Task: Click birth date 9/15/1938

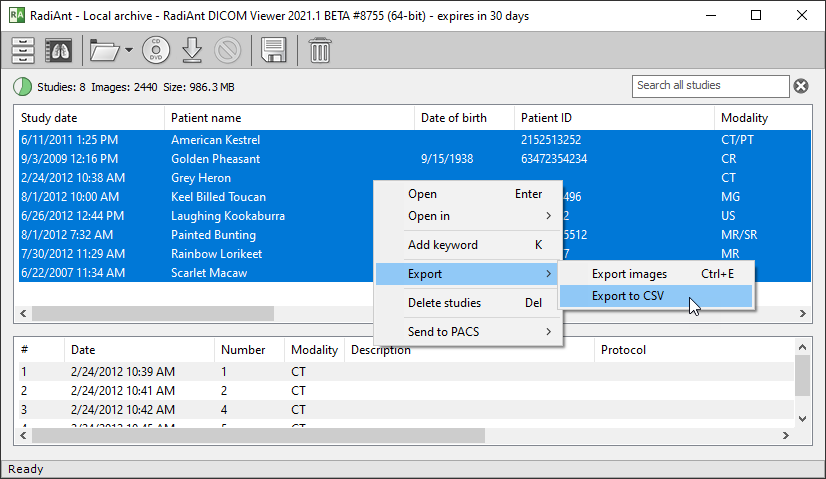Action: [x=447, y=159]
